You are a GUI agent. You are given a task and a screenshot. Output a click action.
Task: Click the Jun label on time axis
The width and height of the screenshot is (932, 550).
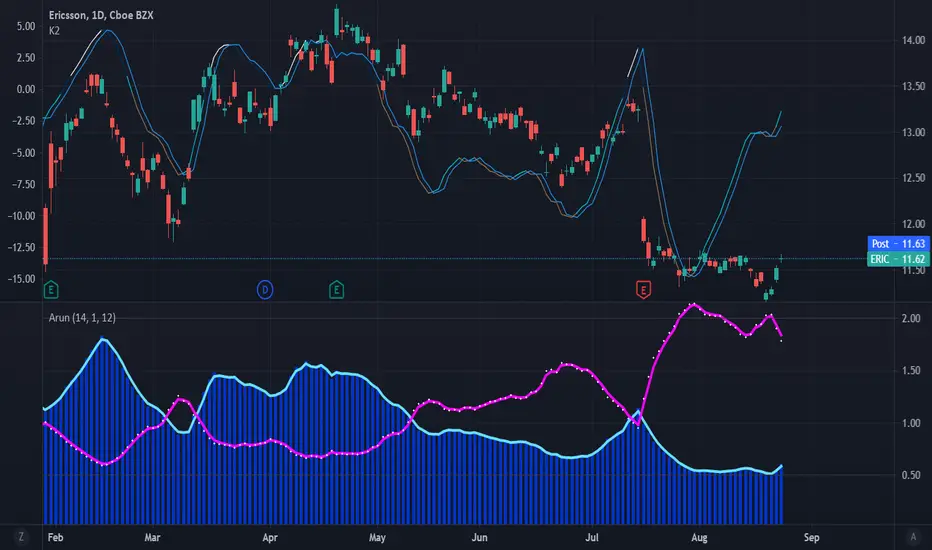point(479,538)
